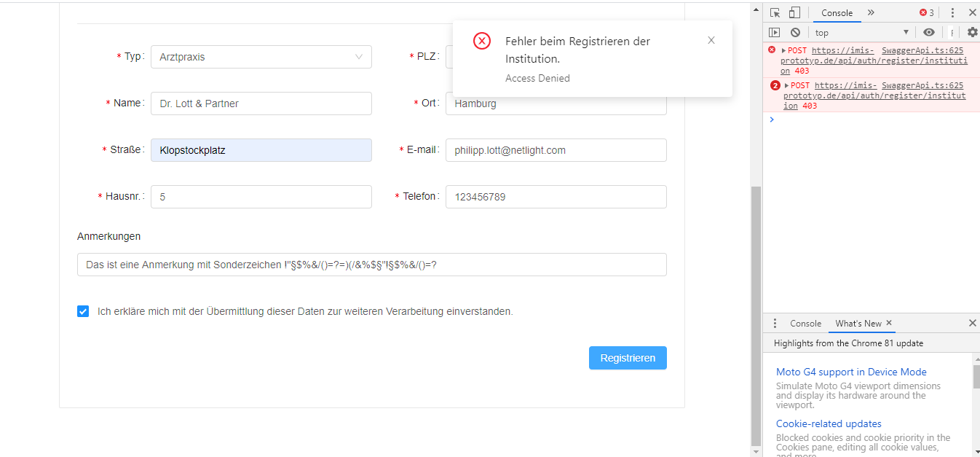Open the first register/institution URL link
Image resolution: width=980 pixels, height=457 pixels.
click(x=874, y=60)
